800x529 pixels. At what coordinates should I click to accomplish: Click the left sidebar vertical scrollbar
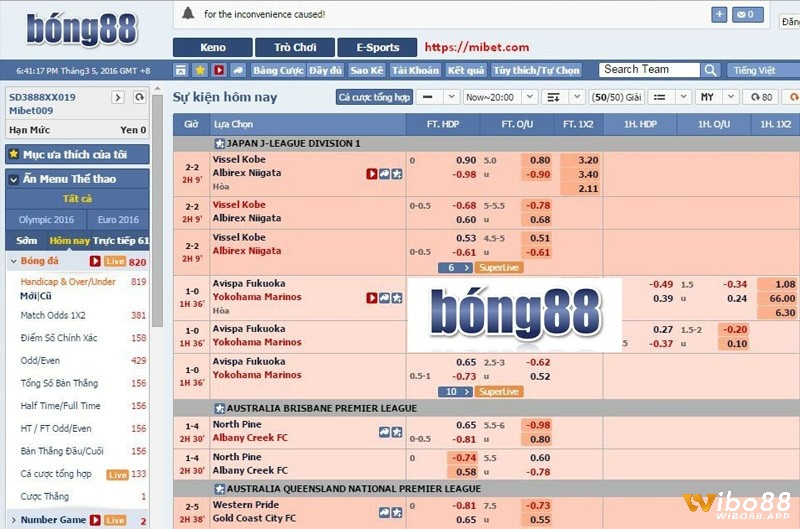(157, 209)
